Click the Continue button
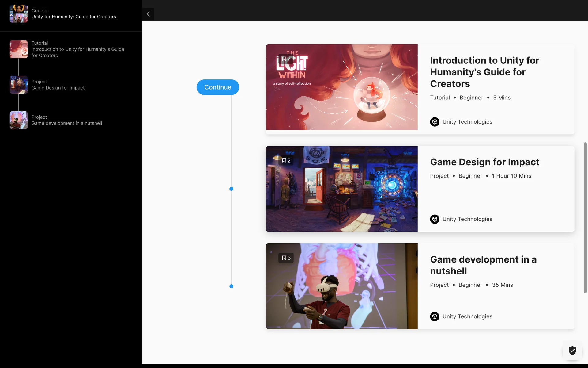Screen dimensions: 588x368 point(218,87)
